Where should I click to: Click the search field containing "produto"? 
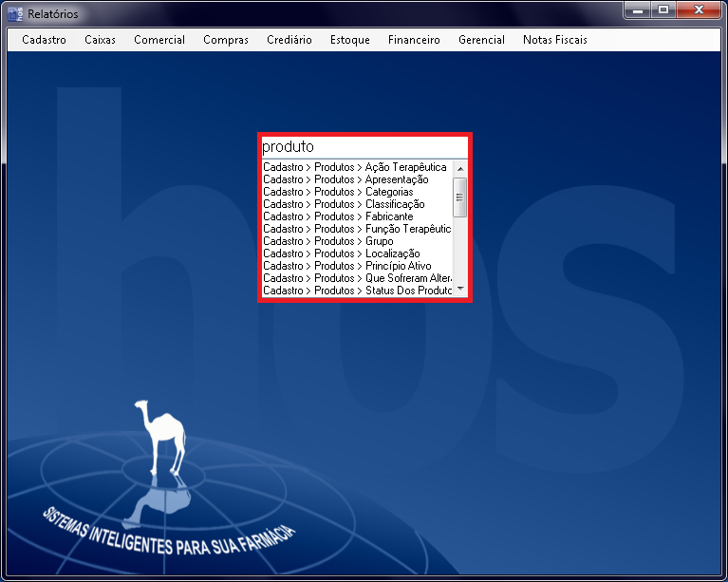[364, 147]
